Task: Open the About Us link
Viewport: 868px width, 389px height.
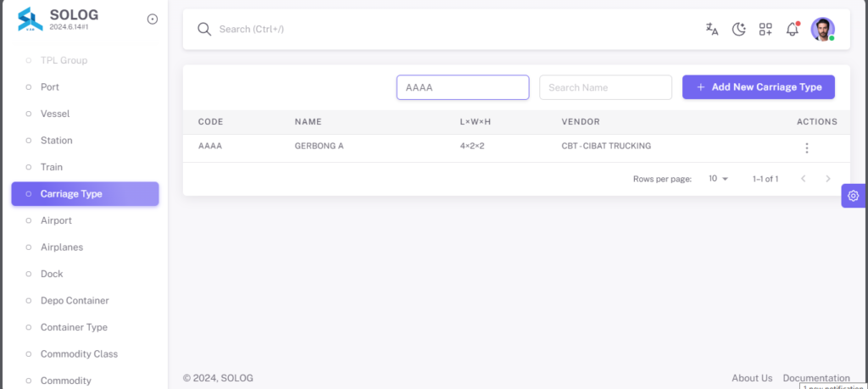Action: point(752,378)
